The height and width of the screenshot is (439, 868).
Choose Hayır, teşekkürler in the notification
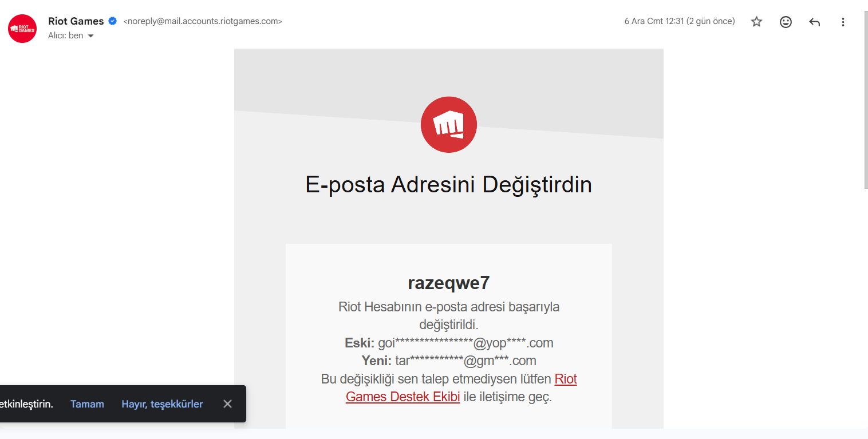point(162,404)
